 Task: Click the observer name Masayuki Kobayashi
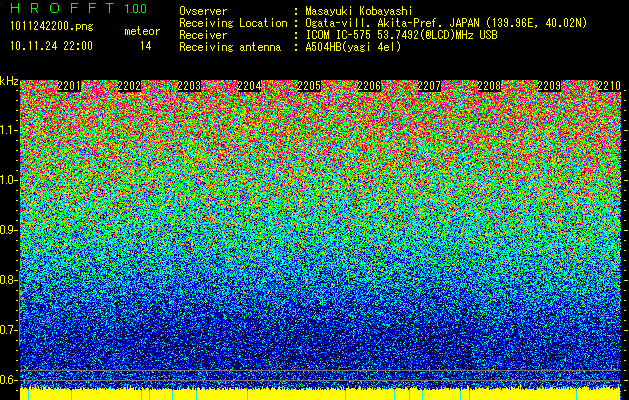pyautogui.click(x=359, y=11)
